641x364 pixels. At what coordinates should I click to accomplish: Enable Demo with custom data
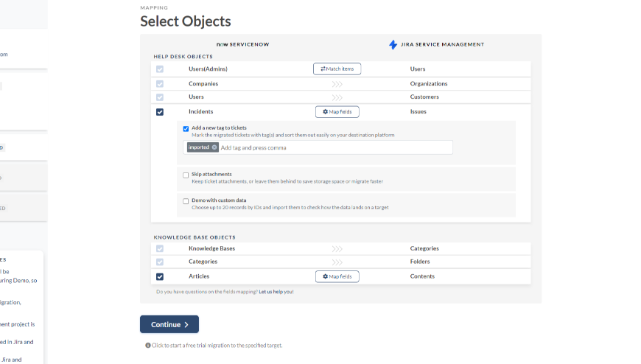(186, 201)
